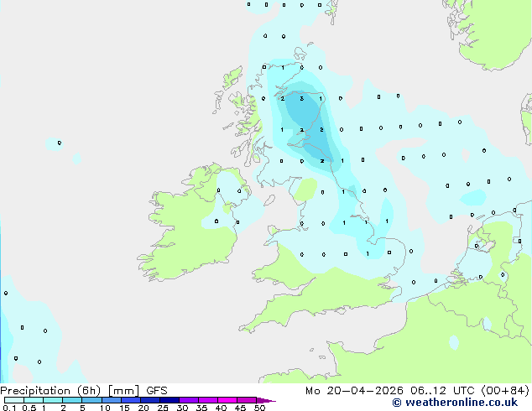Click the legend label '0.5'
The width and height of the screenshot is (532, 411).
coord(29,408)
